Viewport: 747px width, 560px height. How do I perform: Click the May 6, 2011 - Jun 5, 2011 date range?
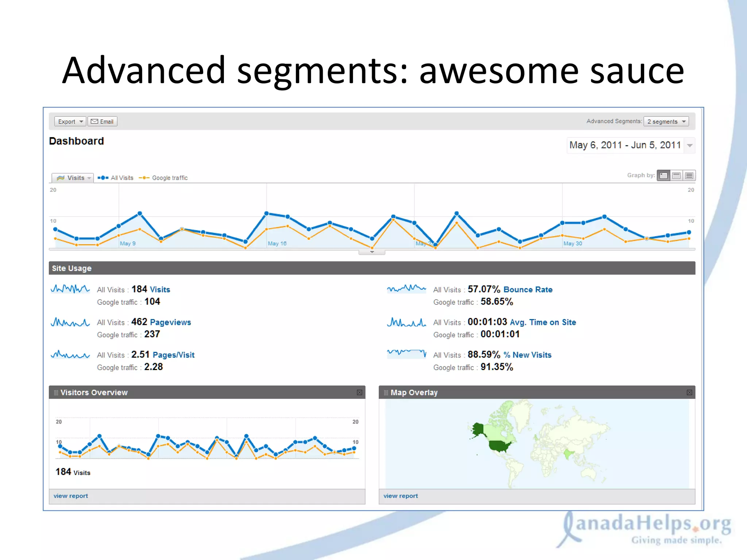pyautogui.click(x=625, y=145)
